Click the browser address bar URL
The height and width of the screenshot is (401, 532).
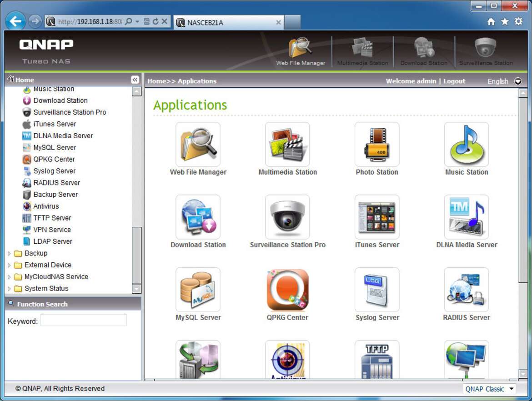coord(90,22)
